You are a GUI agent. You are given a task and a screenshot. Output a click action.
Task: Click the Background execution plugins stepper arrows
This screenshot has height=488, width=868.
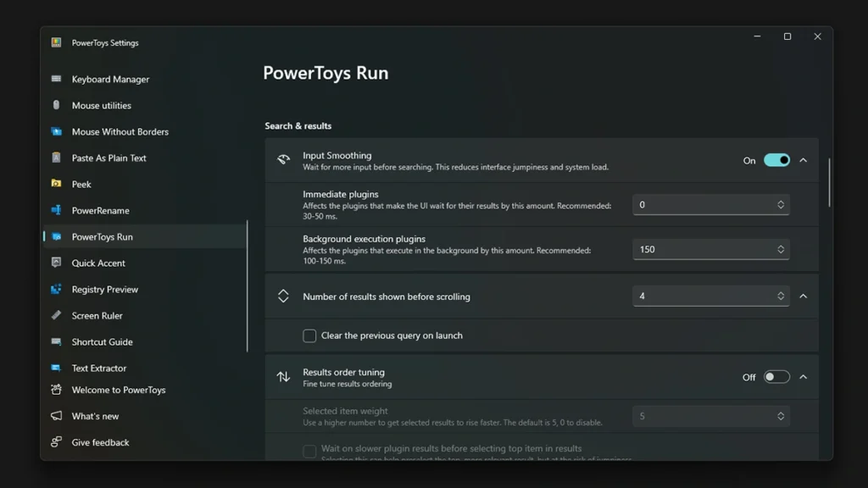[781, 250]
